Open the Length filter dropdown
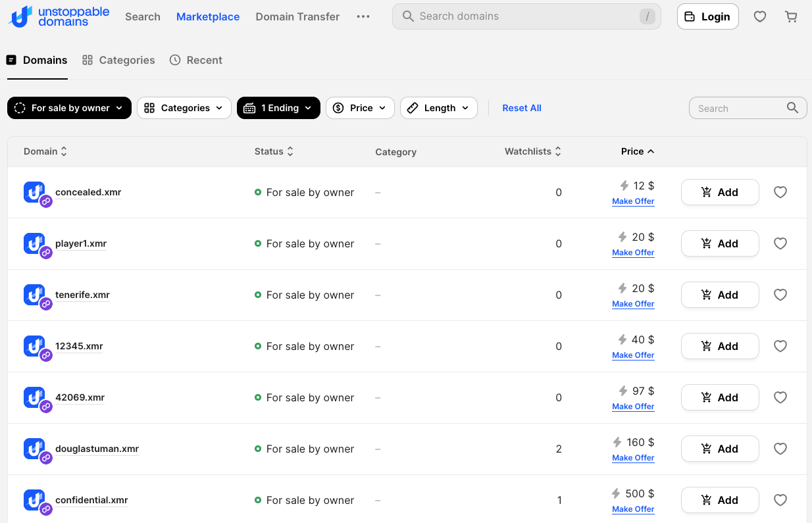This screenshot has width=812, height=523. (439, 108)
